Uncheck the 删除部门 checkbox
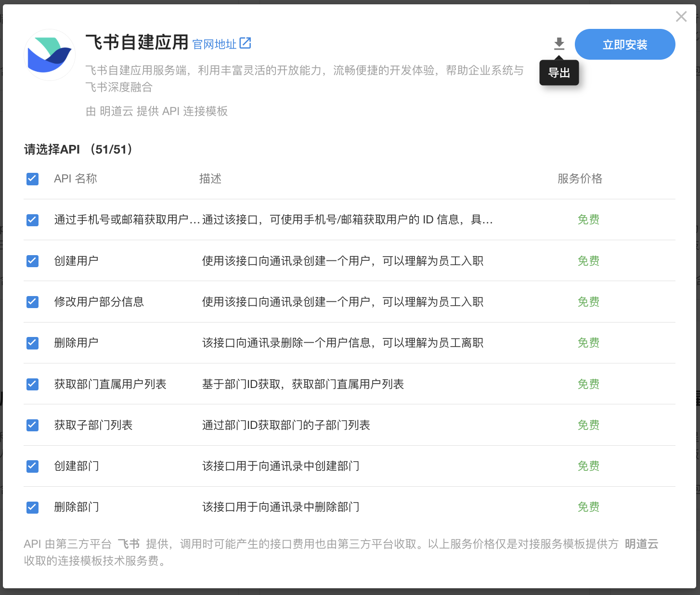Screen dimensions: 700x595 pyautogui.click(x=32, y=507)
